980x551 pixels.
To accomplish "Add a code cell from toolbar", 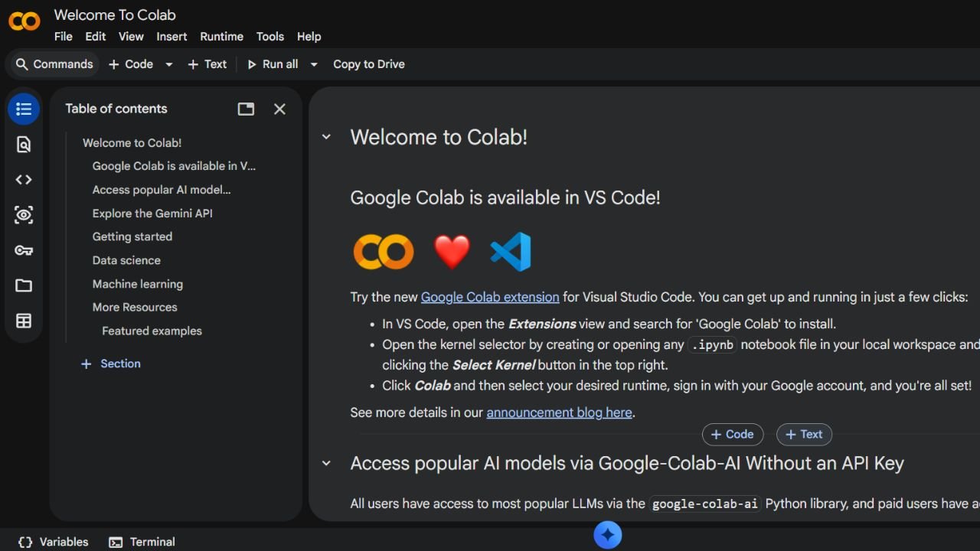I will 131,64.
